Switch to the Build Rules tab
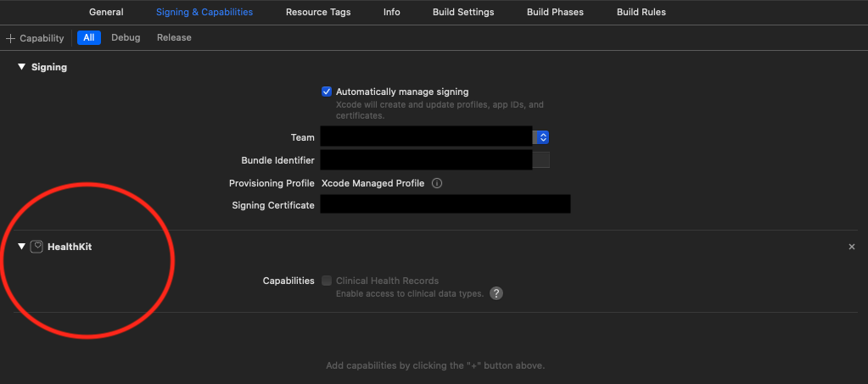 [641, 13]
